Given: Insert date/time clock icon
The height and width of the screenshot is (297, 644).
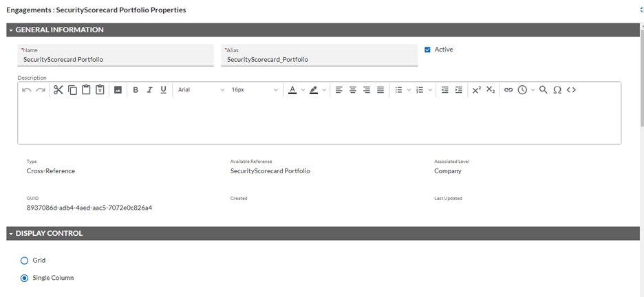Looking at the screenshot, I should (522, 90).
